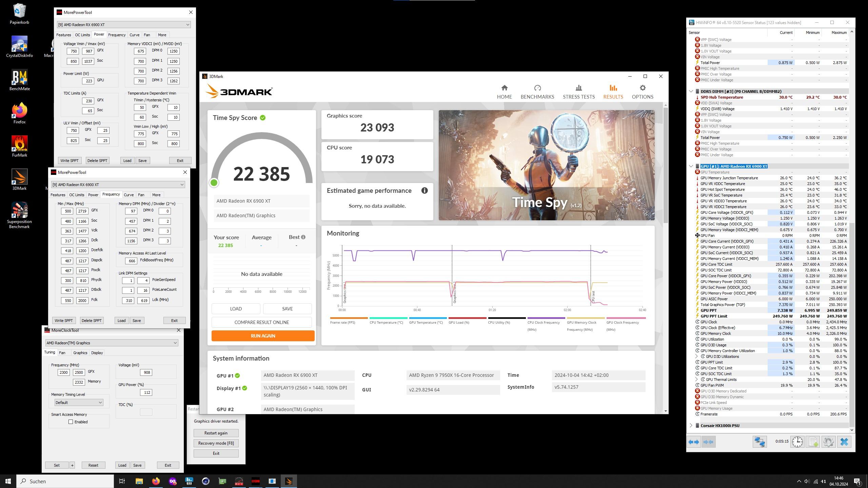Open FurMark desktop icon

(x=19, y=147)
